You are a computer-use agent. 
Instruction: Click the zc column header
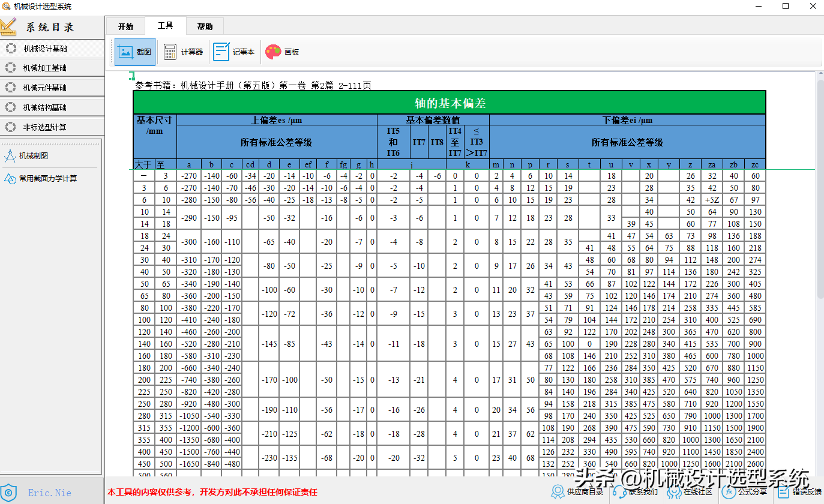(756, 164)
